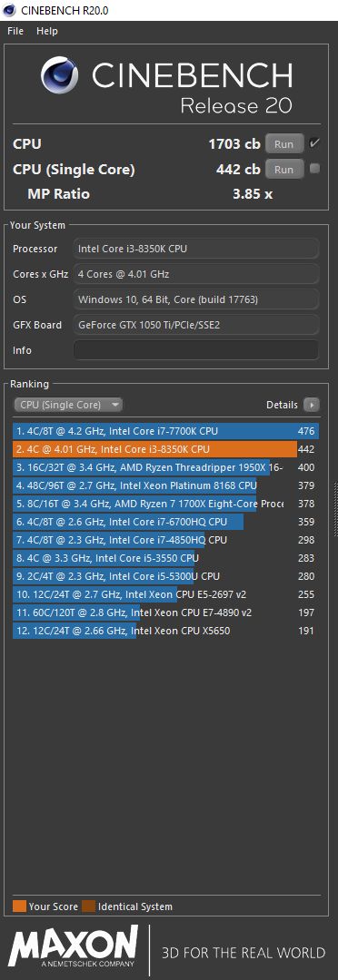Click the OS field Windows 10
This screenshot has height=980, width=338.
point(196,299)
